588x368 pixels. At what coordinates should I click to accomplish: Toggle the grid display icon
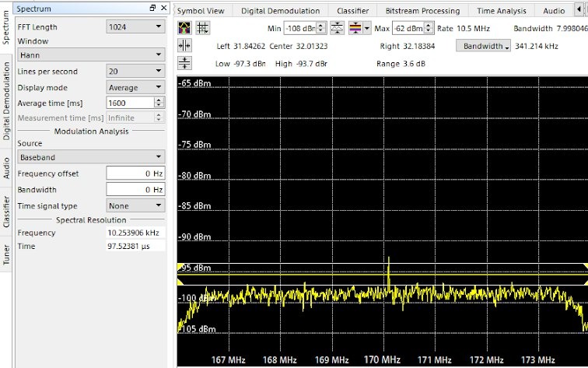pos(203,27)
